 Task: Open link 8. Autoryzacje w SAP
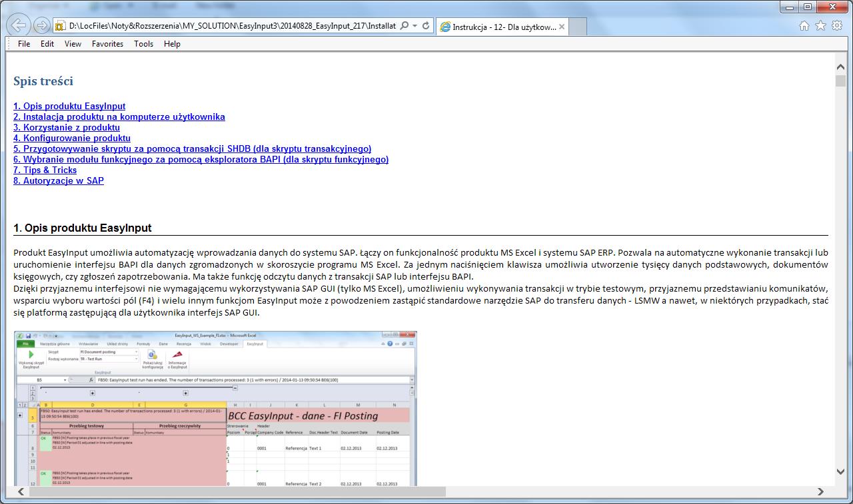[59, 180]
